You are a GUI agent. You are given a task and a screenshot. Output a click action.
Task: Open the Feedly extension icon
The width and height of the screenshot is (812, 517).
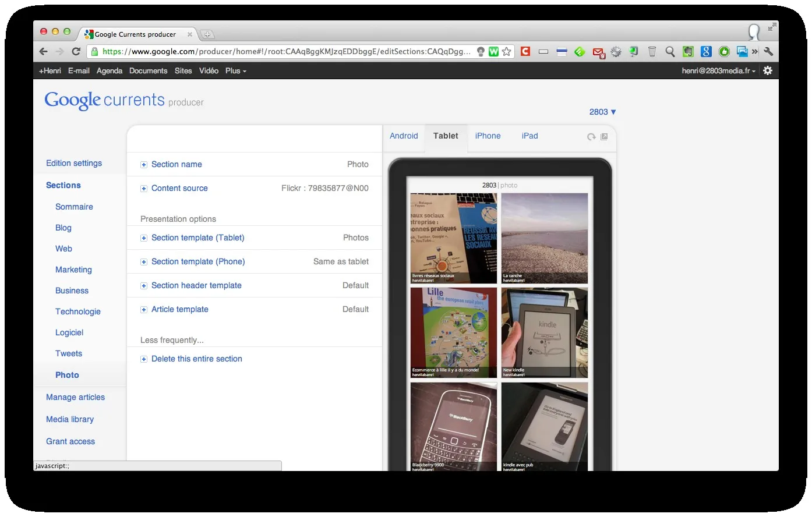coord(580,51)
